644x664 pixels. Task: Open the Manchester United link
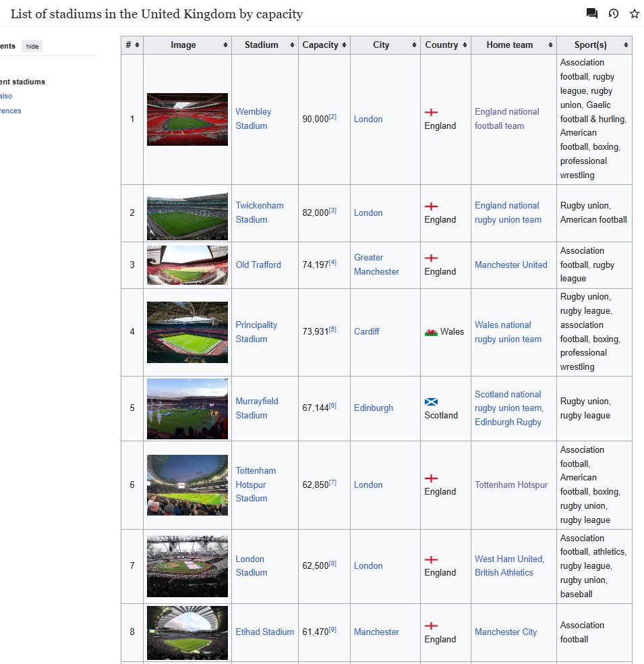pos(510,265)
